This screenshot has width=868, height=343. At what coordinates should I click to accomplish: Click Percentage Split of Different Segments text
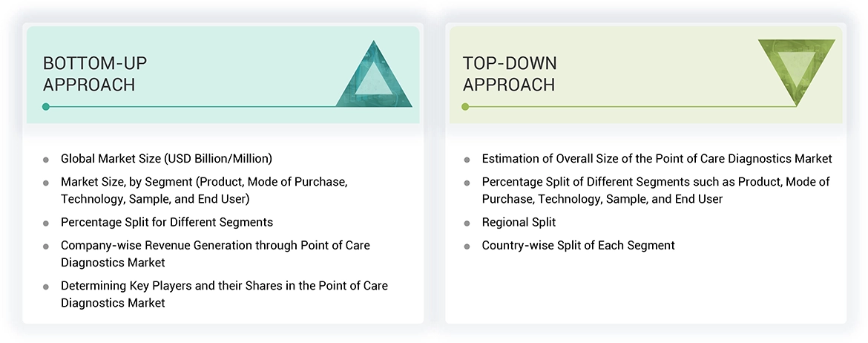(656, 190)
